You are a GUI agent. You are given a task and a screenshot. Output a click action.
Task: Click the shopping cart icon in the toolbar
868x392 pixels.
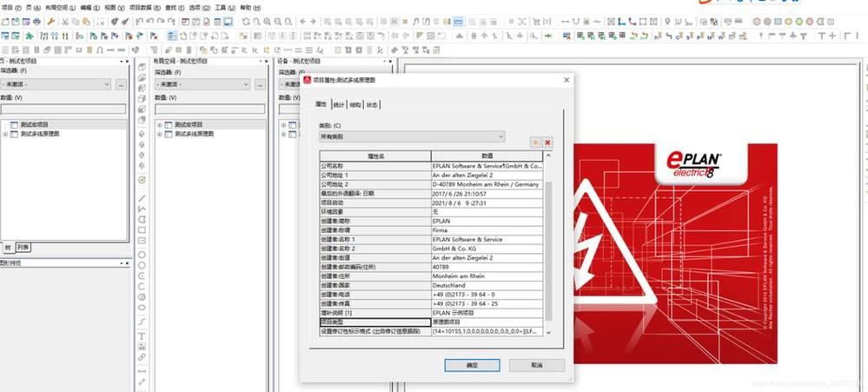coord(536,22)
